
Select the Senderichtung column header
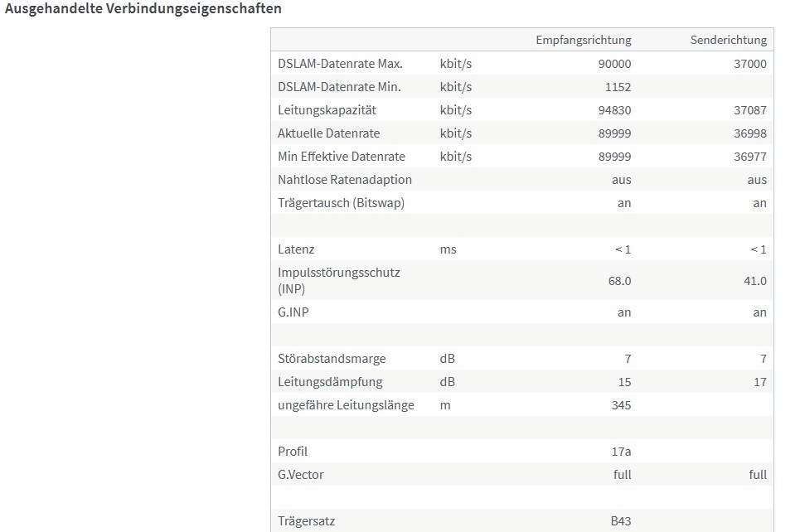click(728, 40)
